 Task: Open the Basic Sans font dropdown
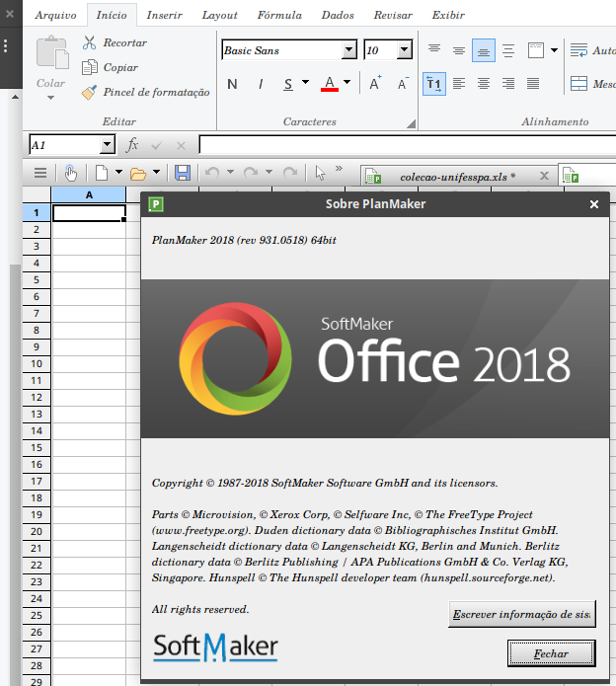pos(348,50)
